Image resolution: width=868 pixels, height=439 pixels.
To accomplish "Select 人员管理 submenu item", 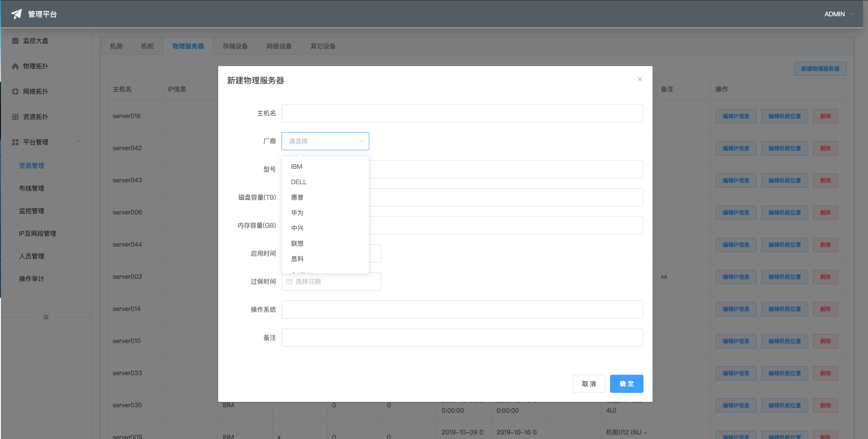I will (x=46, y=256).
